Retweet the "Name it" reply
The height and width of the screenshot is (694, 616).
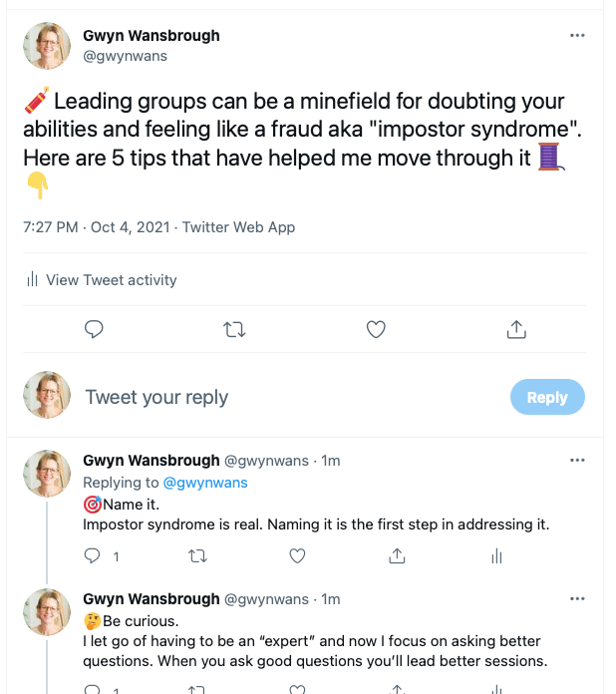click(196, 556)
